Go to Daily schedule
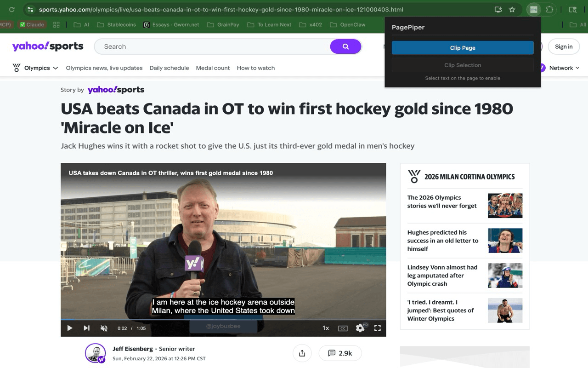Image resolution: width=588 pixels, height=368 pixels. (x=169, y=68)
